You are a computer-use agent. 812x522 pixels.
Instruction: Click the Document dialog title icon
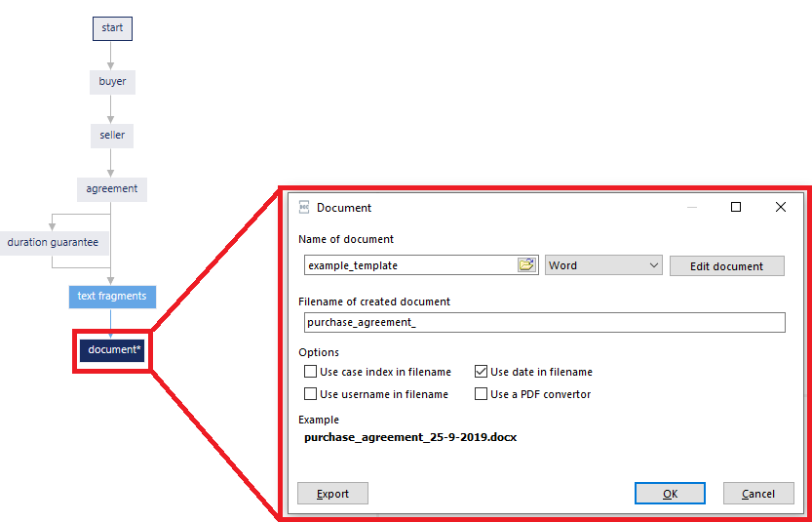pos(304,208)
